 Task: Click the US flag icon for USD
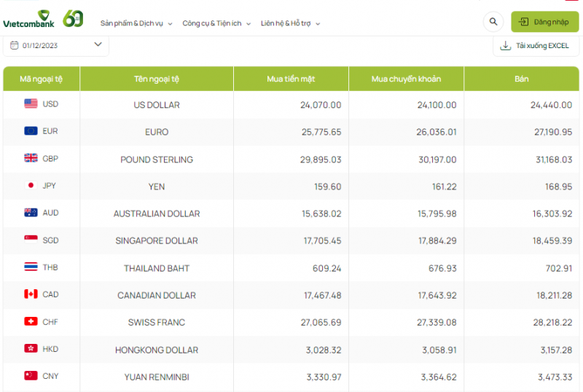(31, 103)
